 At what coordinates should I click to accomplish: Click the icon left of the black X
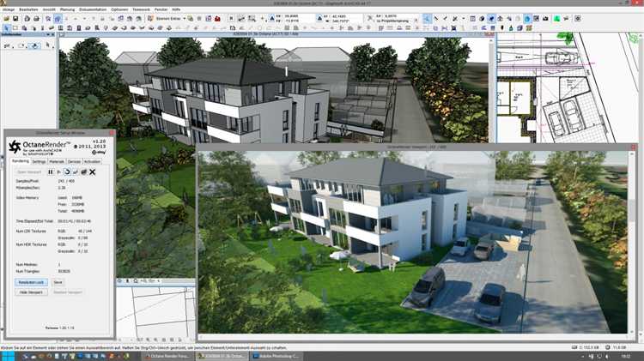point(84,172)
